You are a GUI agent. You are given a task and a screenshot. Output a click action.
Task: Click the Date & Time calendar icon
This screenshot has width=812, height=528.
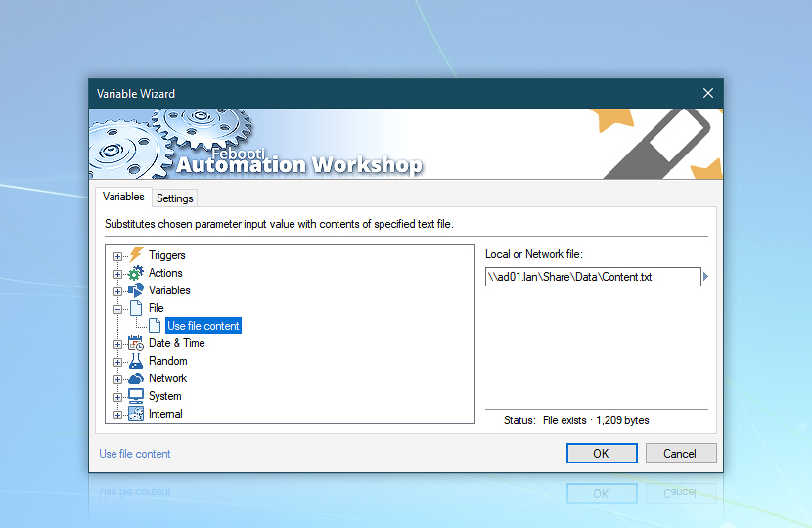coord(136,343)
